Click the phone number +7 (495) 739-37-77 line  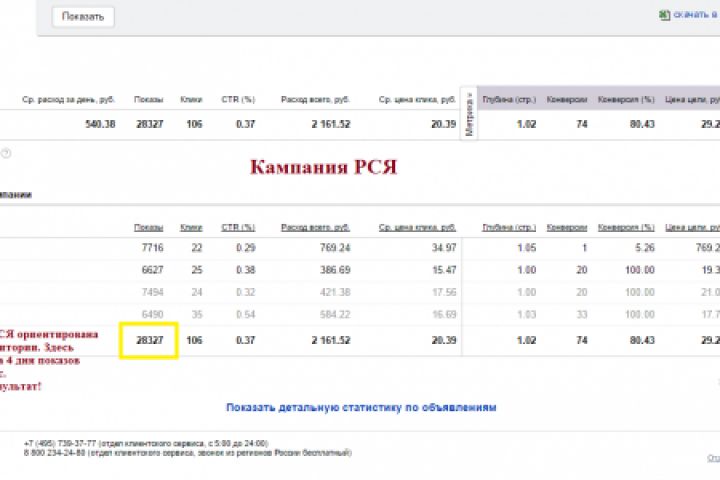tap(146, 444)
